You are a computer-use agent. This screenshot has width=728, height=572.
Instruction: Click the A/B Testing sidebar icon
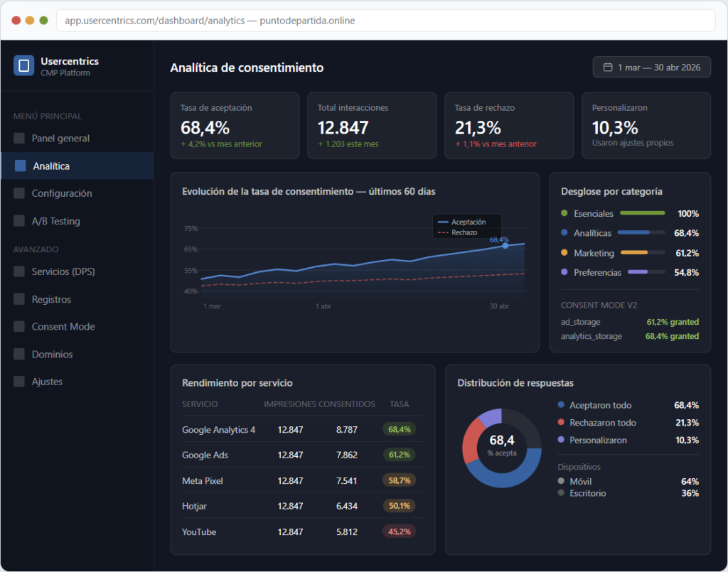tap(18, 220)
